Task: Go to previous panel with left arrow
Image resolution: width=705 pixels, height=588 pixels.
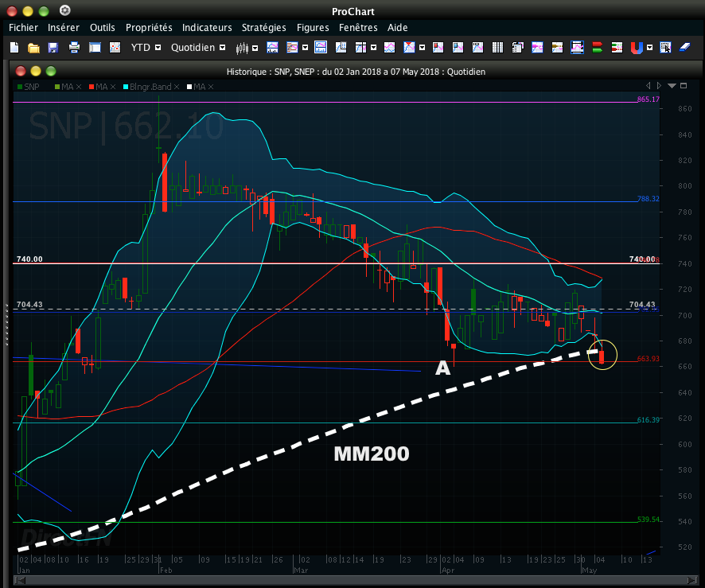Action: [648, 85]
